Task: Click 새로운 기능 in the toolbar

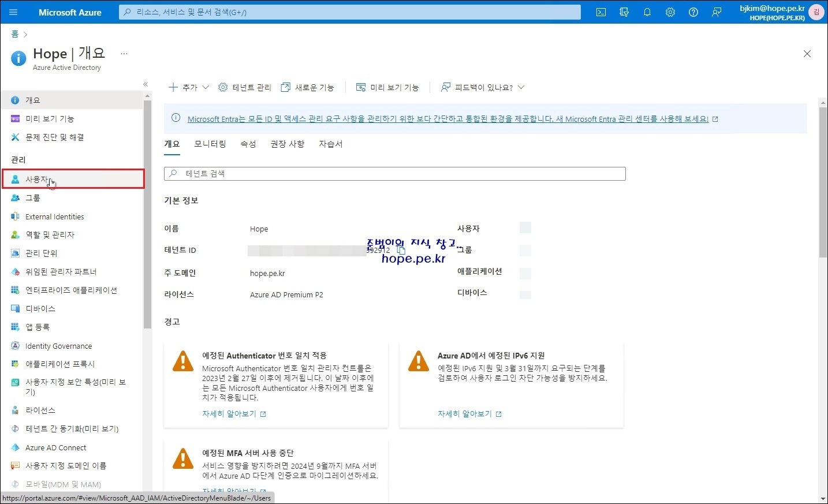Action: pos(307,87)
